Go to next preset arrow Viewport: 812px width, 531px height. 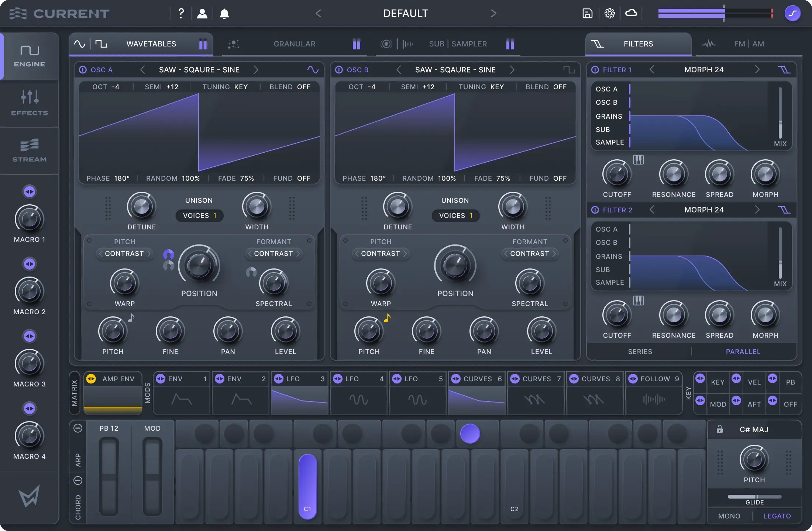coord(493,14)
